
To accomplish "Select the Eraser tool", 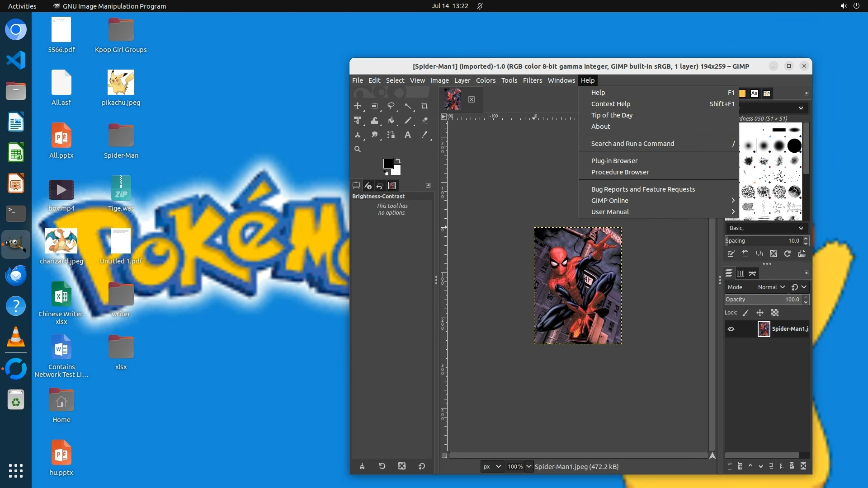I will [425, 121].
